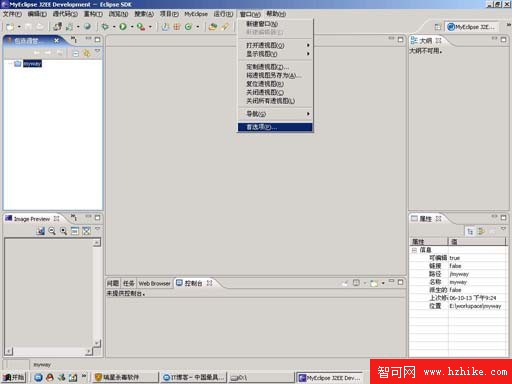Switch to the 问题 (Problems) tab
This screenshot has width=512, height=384.
113,283
